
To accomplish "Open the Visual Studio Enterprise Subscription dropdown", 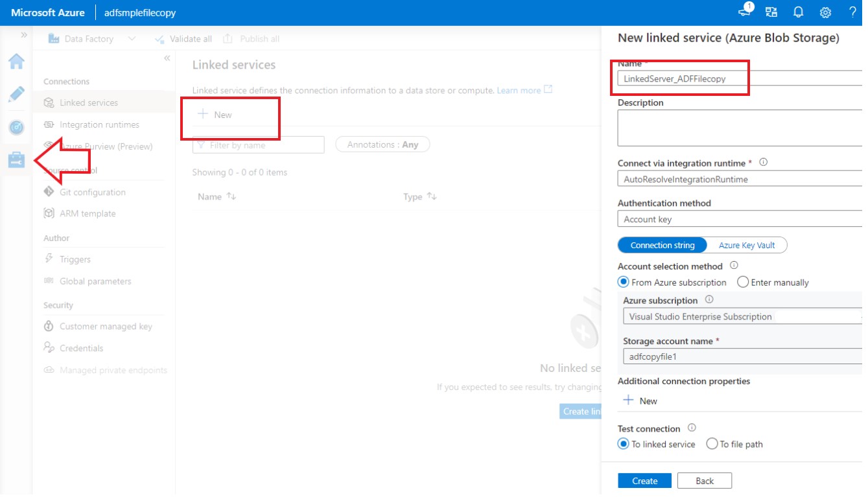I will [742, 316].
